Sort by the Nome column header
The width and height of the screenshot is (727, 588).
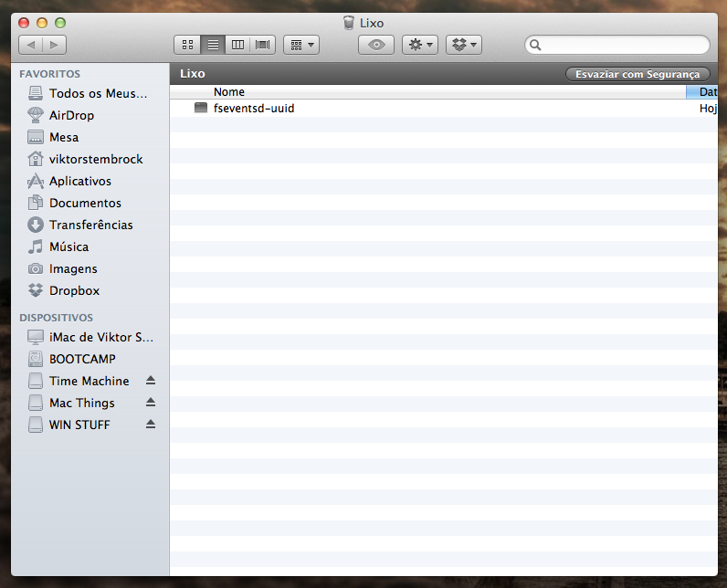pos(427,91)
